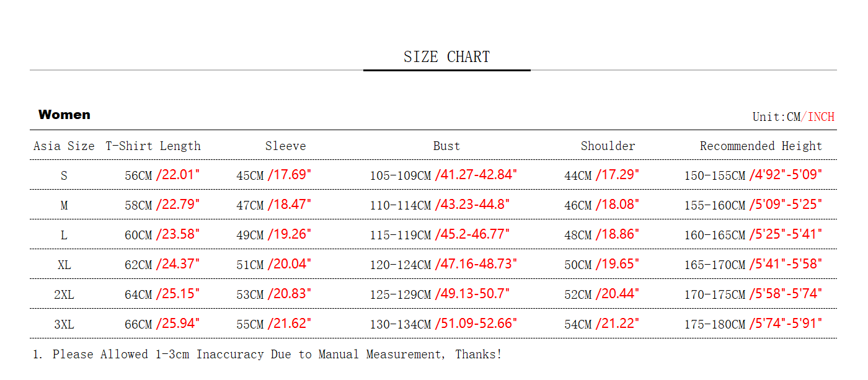Click the Women section label
Image resolution: width=868 pixels, height=380 pixels.
[64, 115]
